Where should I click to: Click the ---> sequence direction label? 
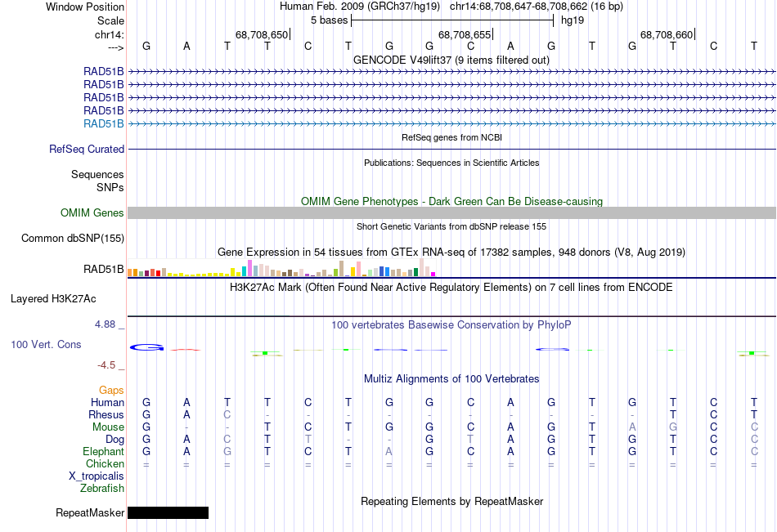[115, 47]
